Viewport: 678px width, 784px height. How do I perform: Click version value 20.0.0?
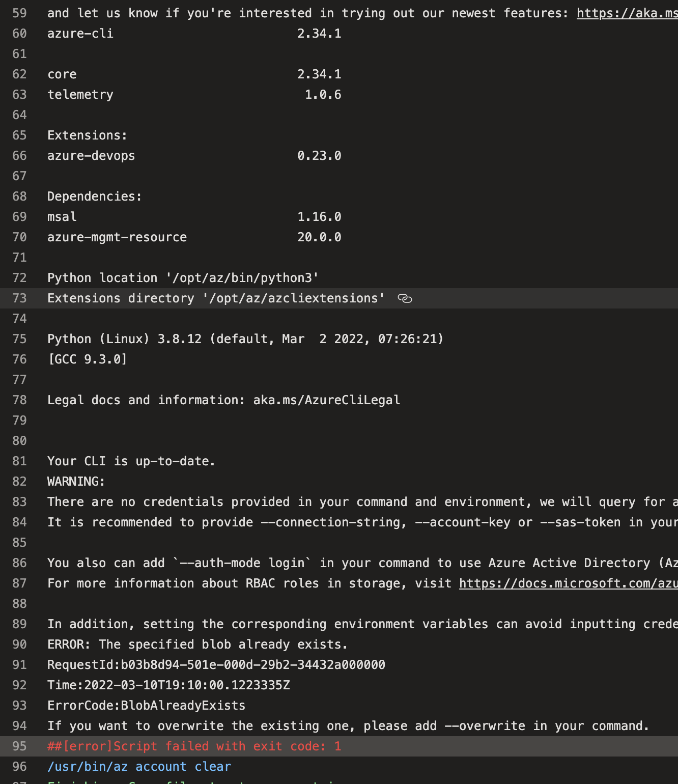coord(319,237)
